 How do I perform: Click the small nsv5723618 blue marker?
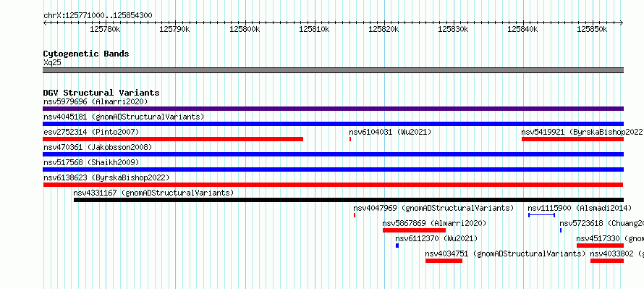click(561, 230)
